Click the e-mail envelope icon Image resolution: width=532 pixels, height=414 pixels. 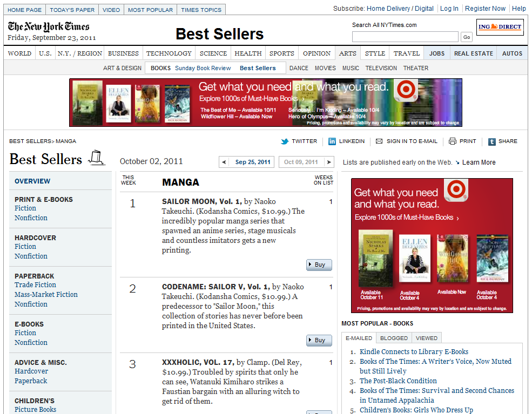379,141
